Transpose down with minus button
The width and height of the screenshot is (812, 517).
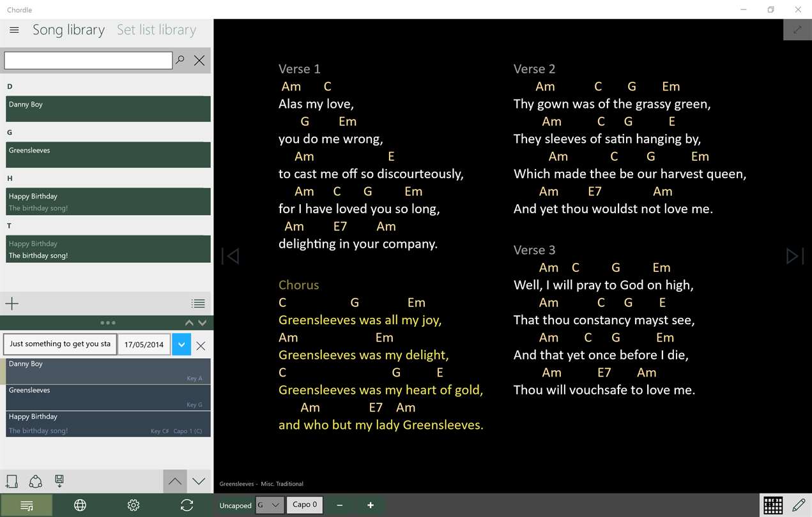click(x=340, y=505)
